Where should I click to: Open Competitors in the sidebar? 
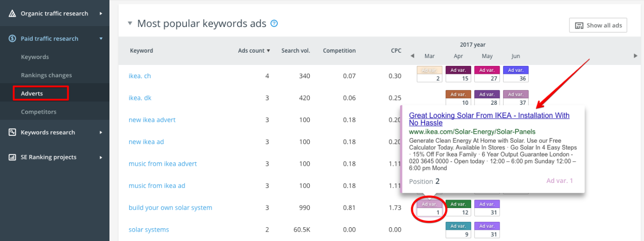tap(38, 112)
